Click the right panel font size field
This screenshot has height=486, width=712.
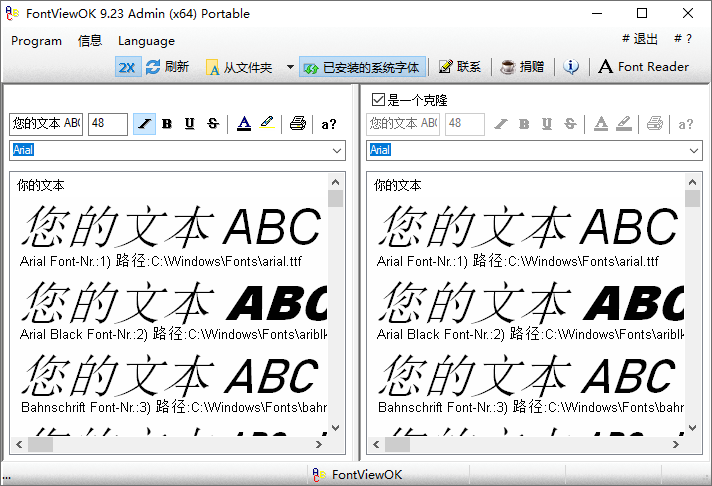click(x=465, y=124)
